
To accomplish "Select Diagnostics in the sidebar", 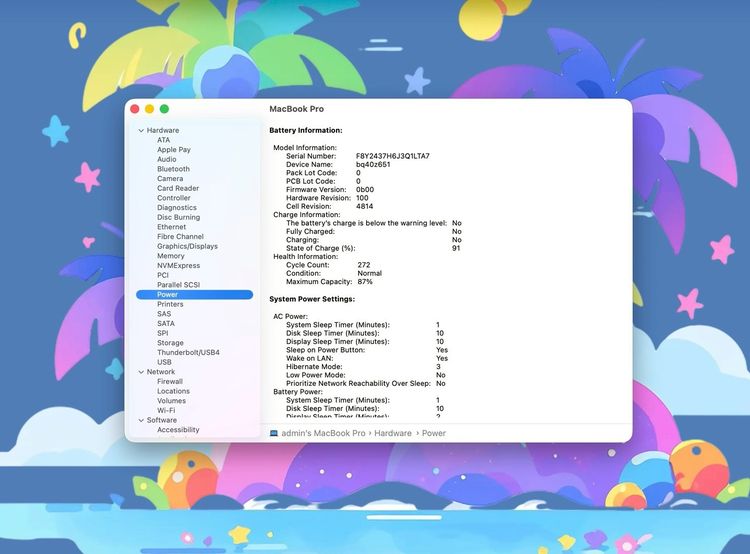I will tap(176, 208).
